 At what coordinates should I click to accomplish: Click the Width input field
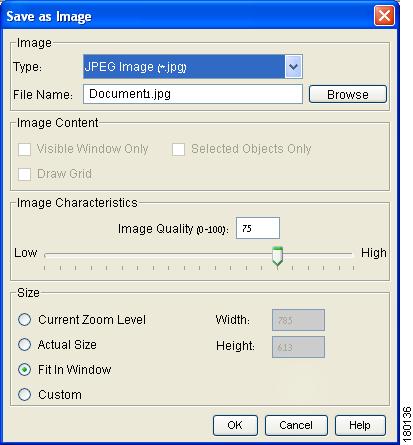(298, 320)
